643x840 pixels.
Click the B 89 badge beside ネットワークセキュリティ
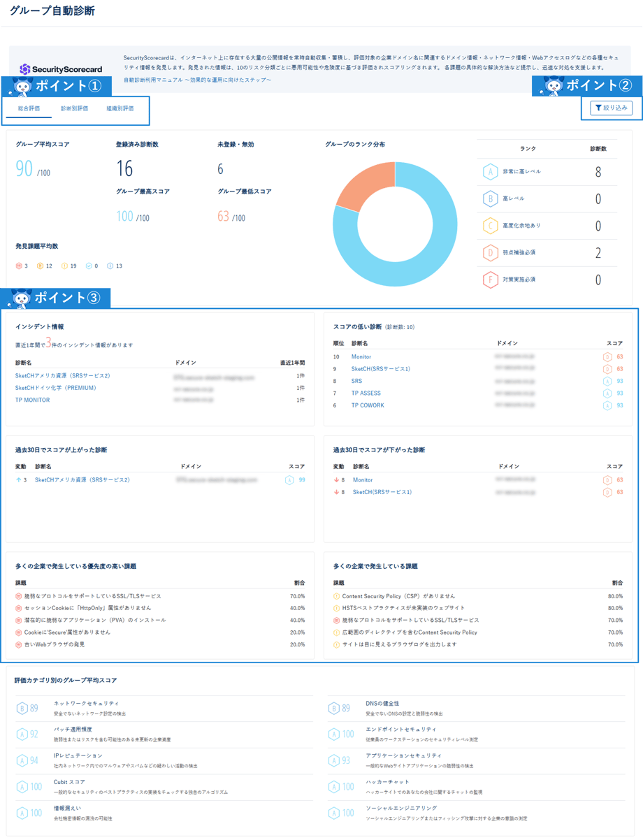point(27,708)
